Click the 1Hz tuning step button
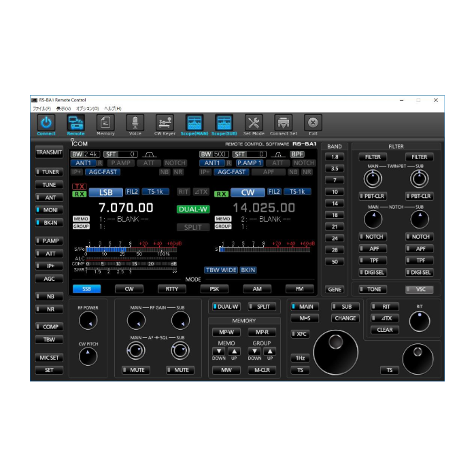Screen dimensions: 476x476 point(300,358)
